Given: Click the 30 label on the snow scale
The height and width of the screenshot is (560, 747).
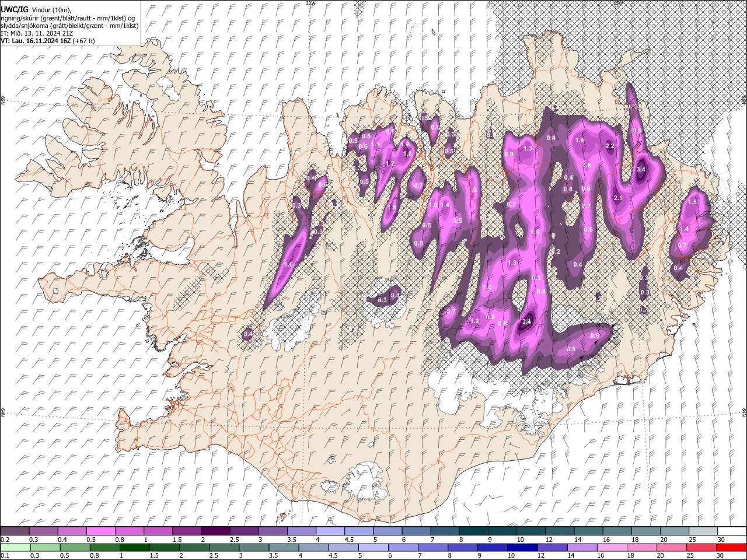Looking at the screenshot, I should pyautogui.click(x=720, y=540).
